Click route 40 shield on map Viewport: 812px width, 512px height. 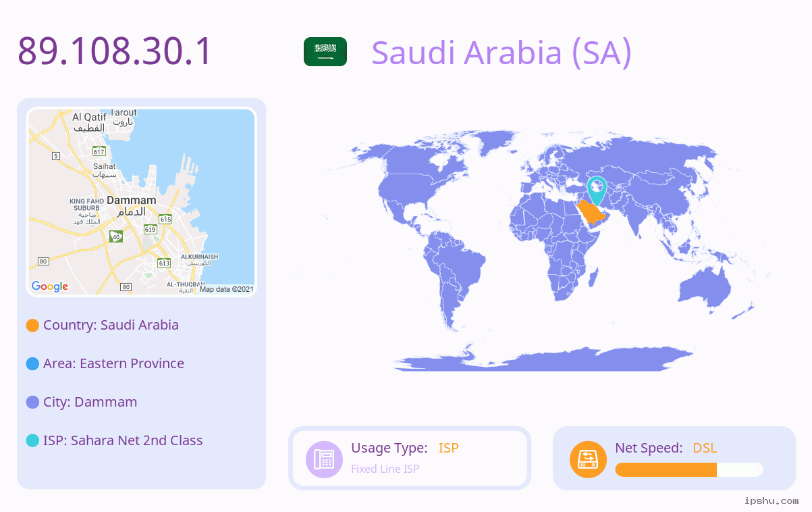coord(116,236)
